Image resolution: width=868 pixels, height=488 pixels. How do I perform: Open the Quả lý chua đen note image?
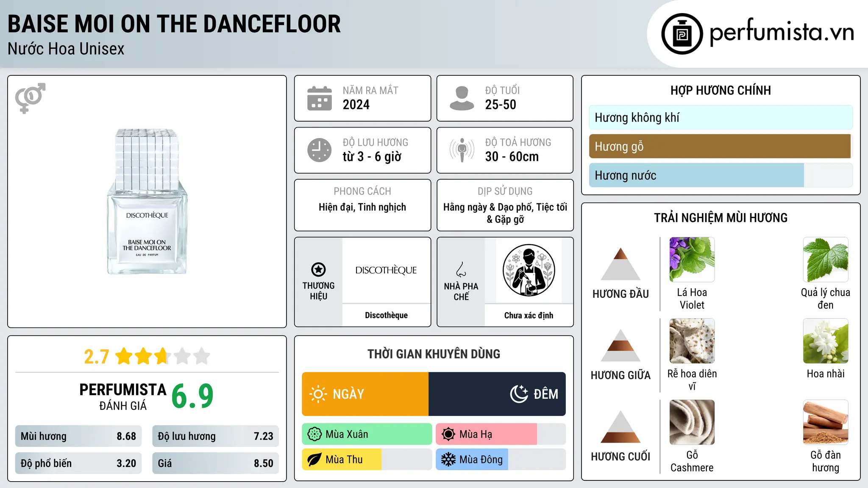(x=826, y=260)
